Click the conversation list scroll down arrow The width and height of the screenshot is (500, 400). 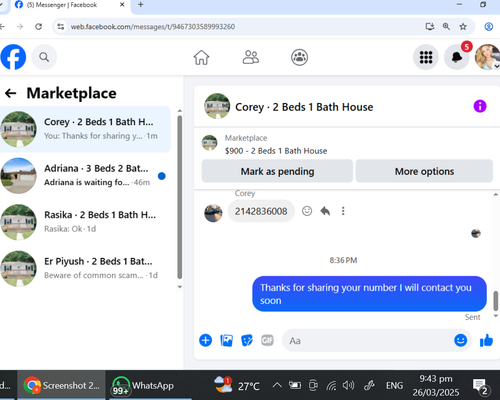[180, 287]
